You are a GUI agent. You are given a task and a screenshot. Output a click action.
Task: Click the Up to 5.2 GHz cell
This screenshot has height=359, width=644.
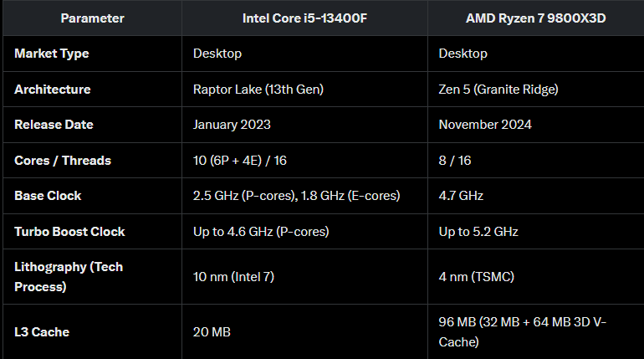[x=478, y=232]
